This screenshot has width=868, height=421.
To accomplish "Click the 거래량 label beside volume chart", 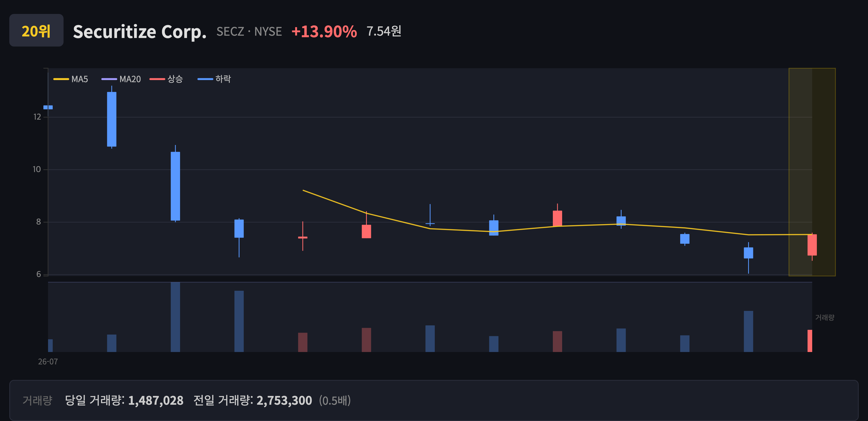I will click(825, 318).
